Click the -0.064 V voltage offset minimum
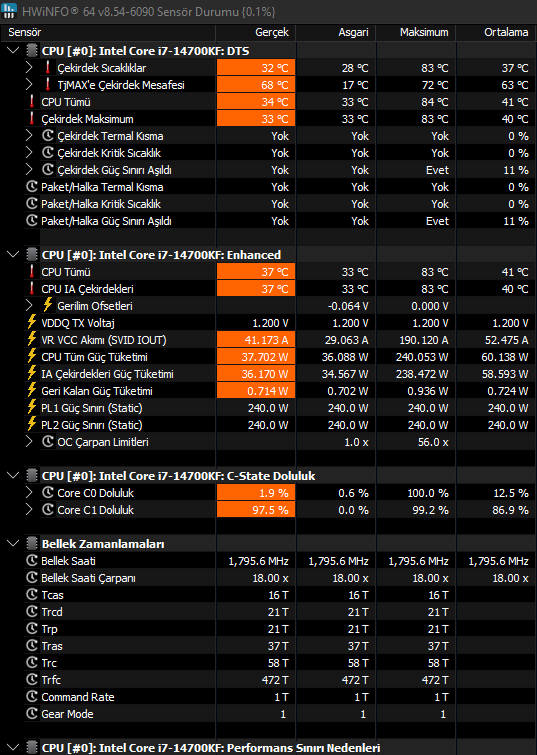The width and height of the screenshot is (537, 755). click(348, 306)
